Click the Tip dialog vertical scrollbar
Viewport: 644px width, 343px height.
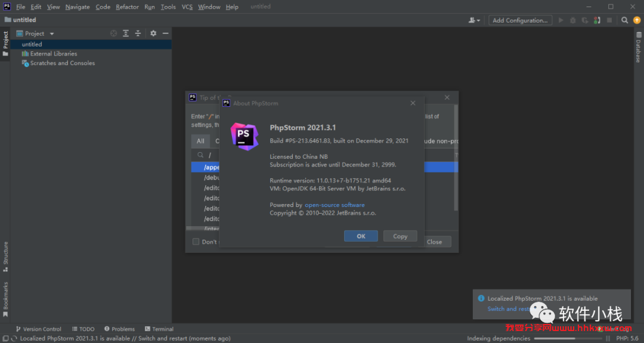tap(456, 157)
